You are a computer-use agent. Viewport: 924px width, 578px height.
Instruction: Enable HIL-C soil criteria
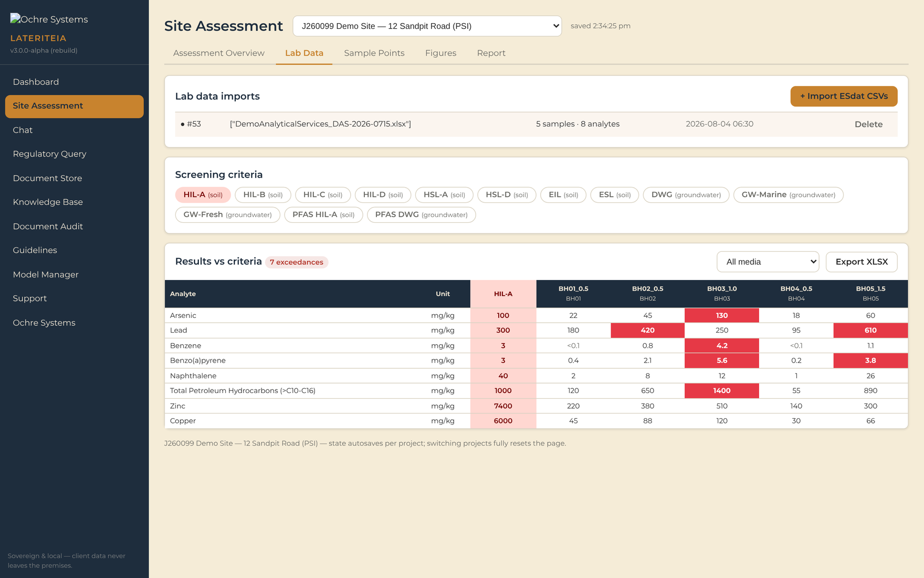pyautogui.click(x=323, y=195)
